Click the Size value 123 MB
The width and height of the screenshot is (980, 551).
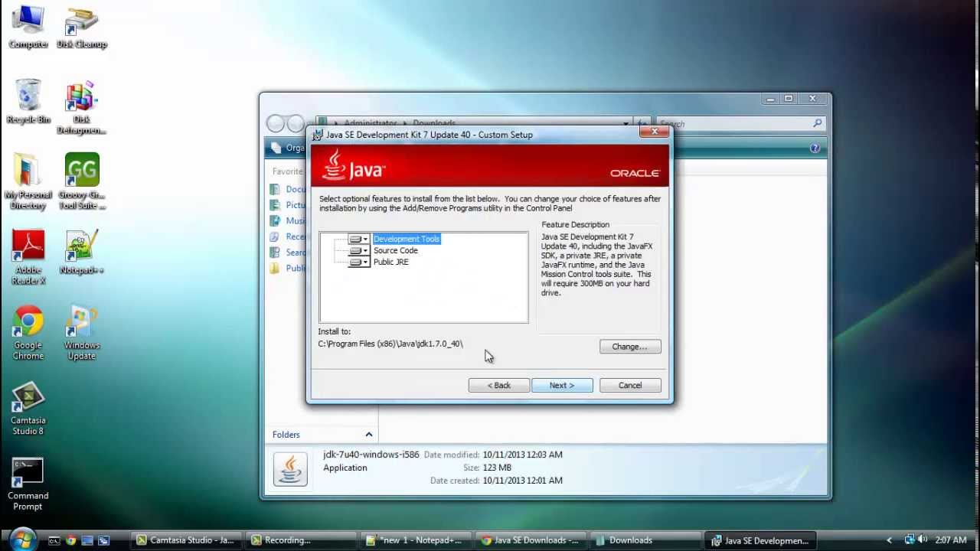point(497,468)
